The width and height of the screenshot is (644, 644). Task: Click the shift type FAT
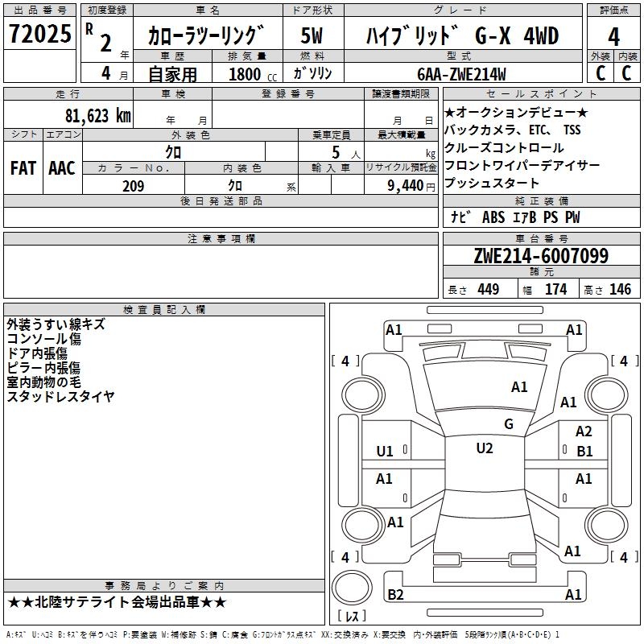[23, 168]
